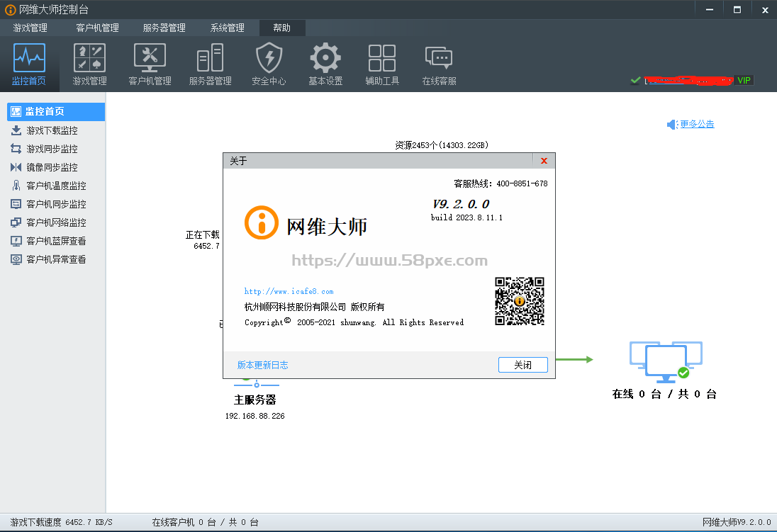Click 游戏下载监控 download icon in sidebar

pyautogui.click(x=16, y=130)
